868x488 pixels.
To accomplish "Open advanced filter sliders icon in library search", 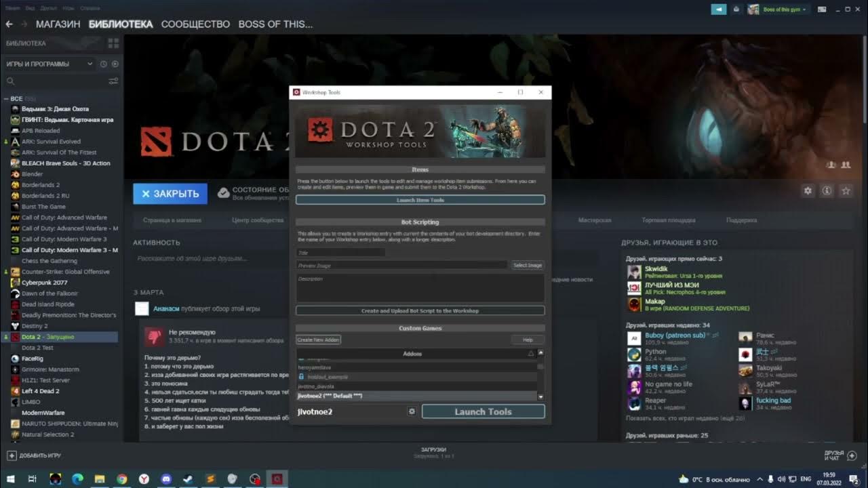I will (x=113, y=81).
